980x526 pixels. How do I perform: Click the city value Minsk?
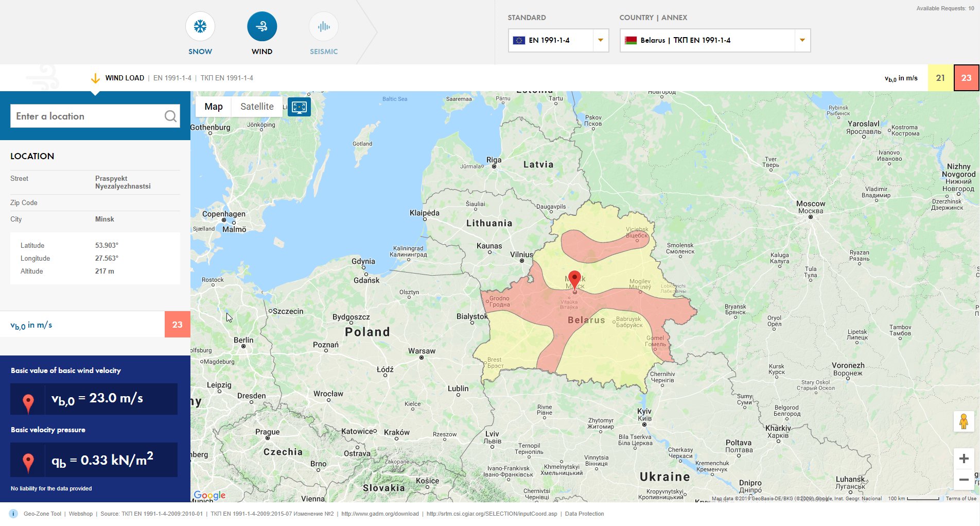pos(104,219)
